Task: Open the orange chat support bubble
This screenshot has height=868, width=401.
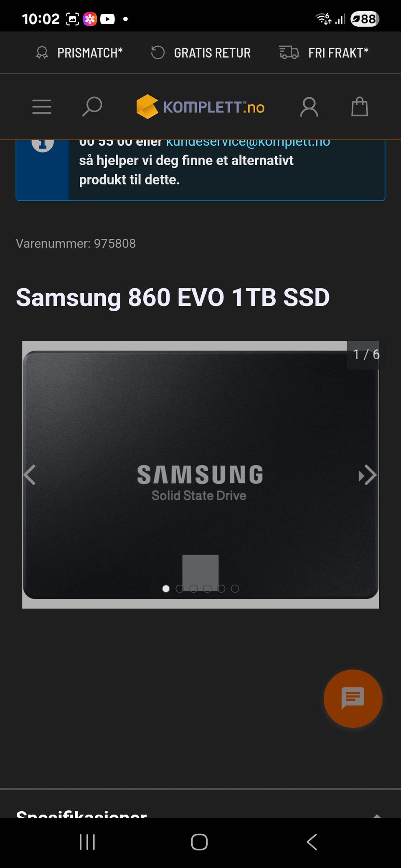Action: click(x=353, y=699)
